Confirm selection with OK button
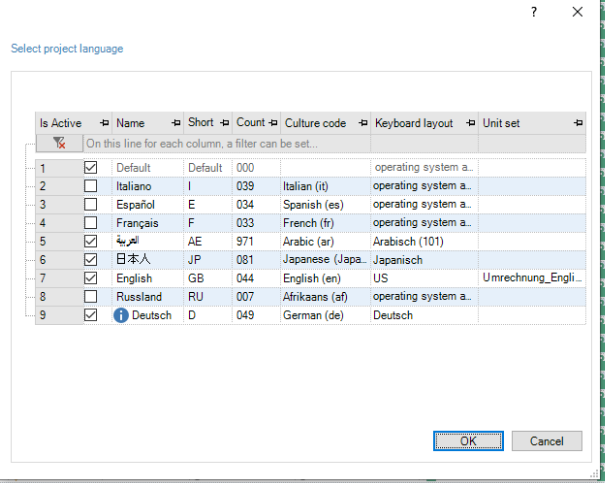 pyautogui.click(x=468, y=441)
